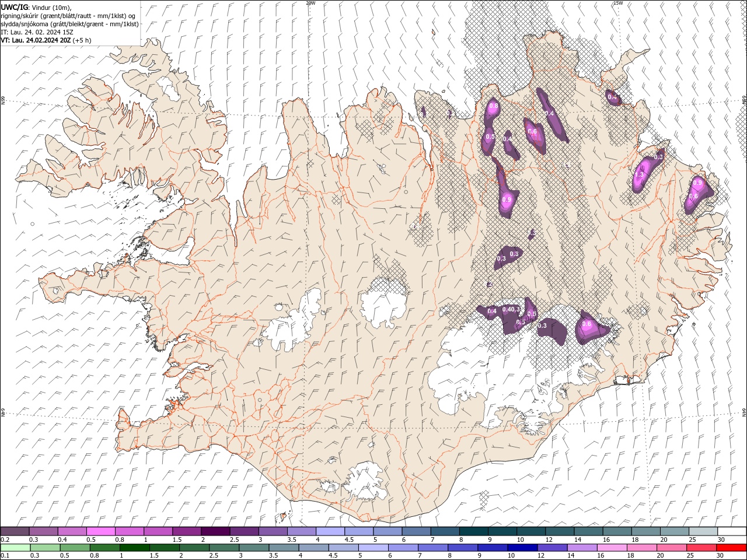This screenshot has width=747, height=560.
Task: Select the violet 12–14 rain legend swatch
Action: click(x=552, y=548)
